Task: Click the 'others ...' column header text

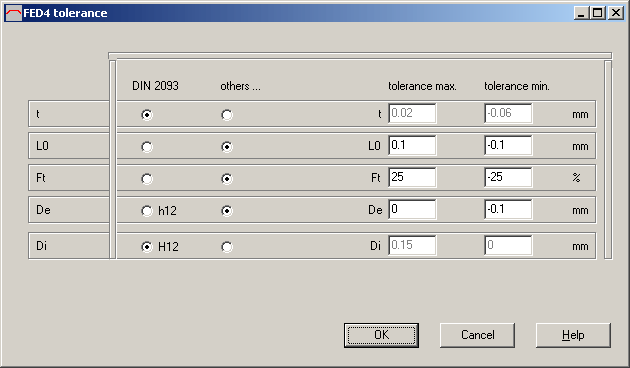Action: tap(240, 86)
